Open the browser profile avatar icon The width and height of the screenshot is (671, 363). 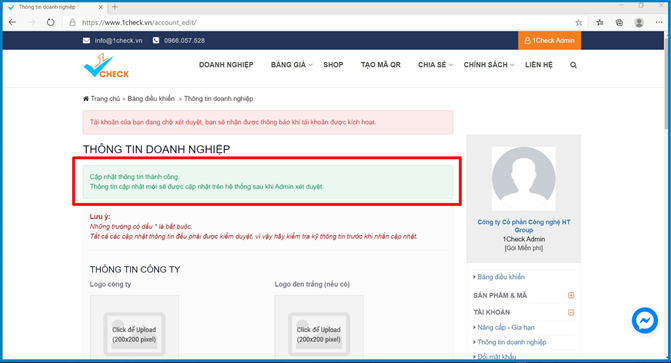(x=639, y=23)
